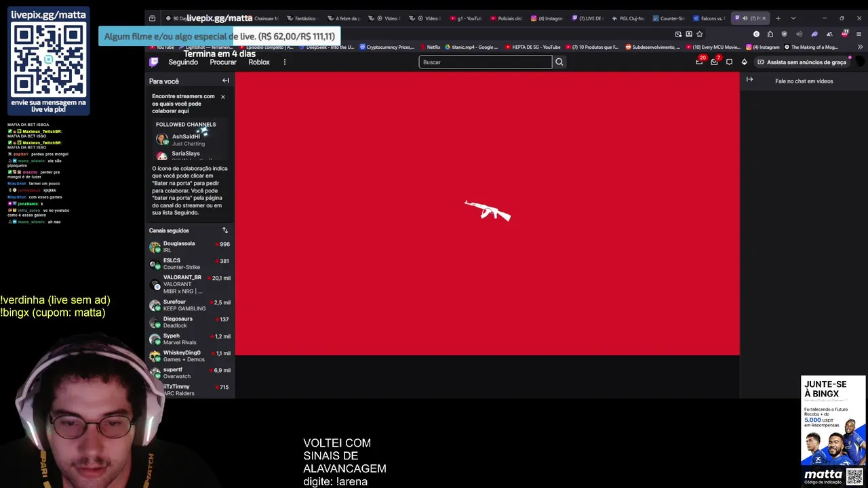The image size is (868, 488).
Task: Open the browser extensions puzzle icon
Action: 770,34
